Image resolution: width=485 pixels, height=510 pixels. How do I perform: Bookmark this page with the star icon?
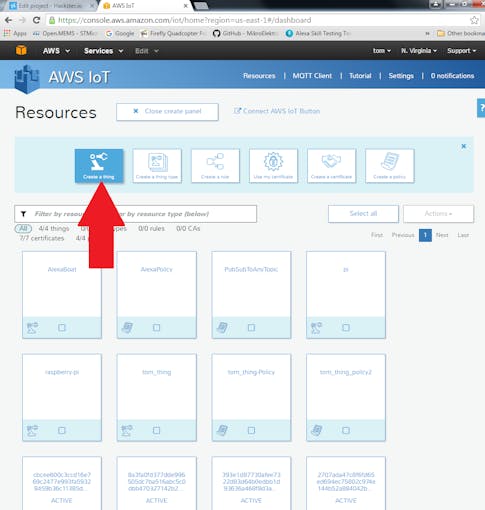474,20
